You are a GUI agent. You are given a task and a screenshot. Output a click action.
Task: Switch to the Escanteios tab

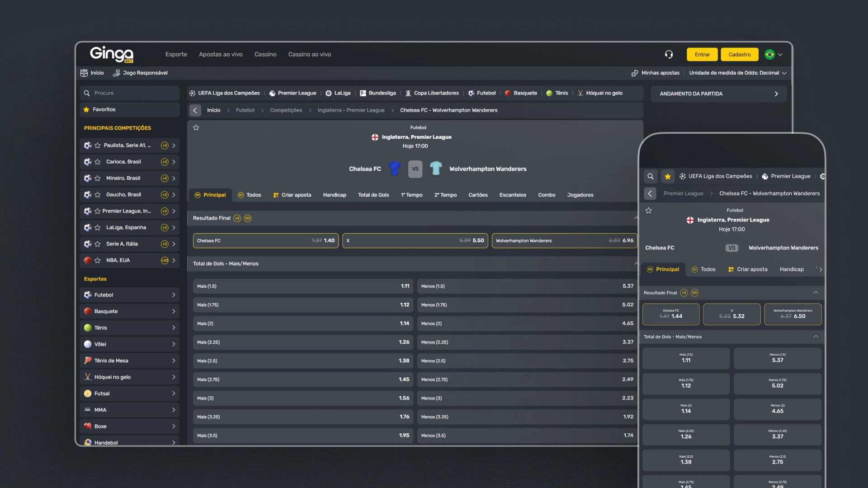coord(513,195)
